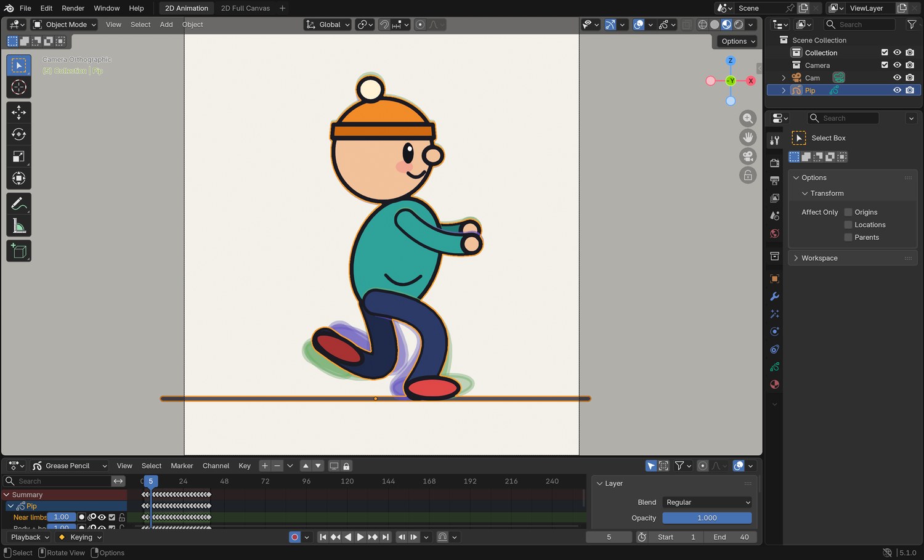Open the Modifiers properties tab
924x560 pixels.
point(775,296)
